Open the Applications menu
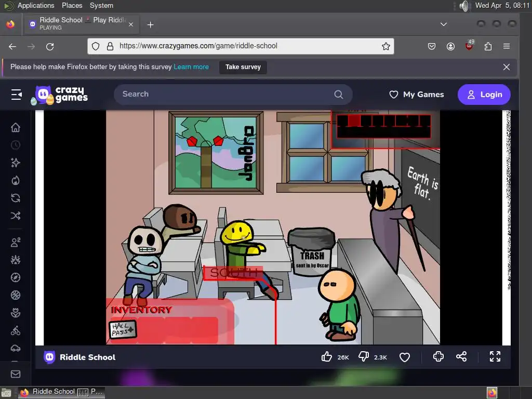 coord(36,5)
